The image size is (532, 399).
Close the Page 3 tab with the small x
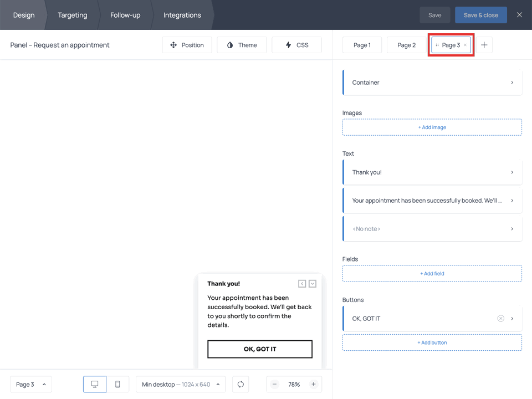click(465, 45)
